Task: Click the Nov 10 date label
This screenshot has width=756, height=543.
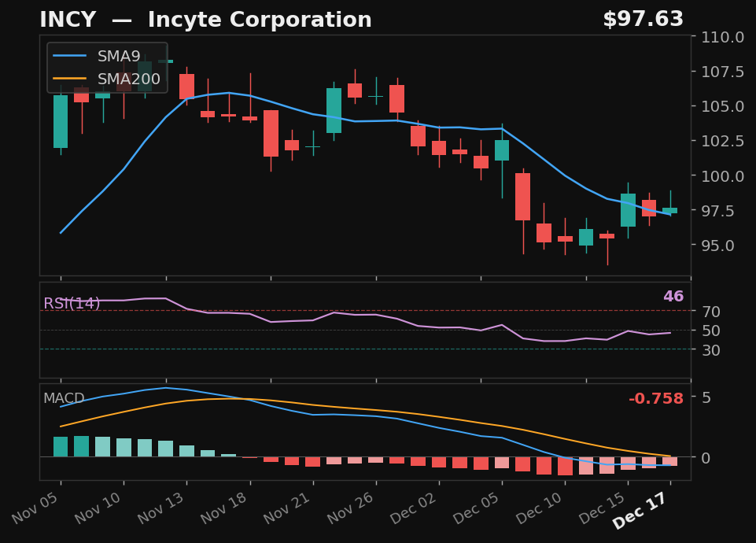Action: (x=98, y=508)
